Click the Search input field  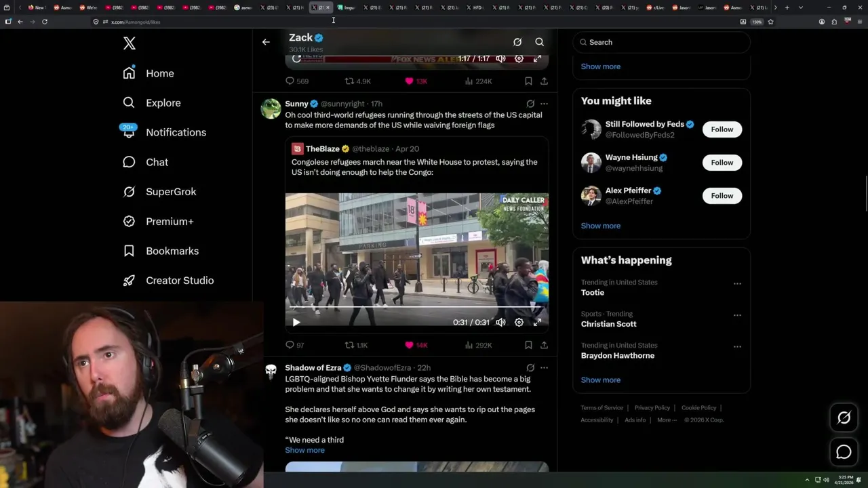(x=662, y=42)
